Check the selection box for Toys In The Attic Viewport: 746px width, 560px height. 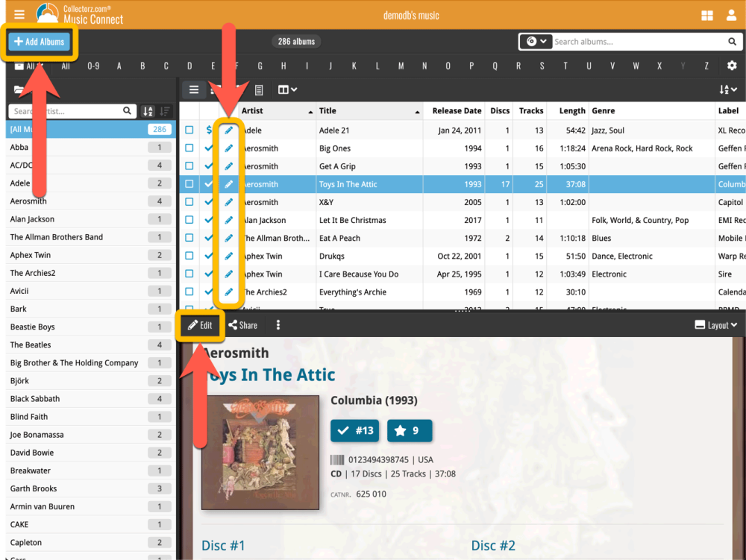pos(189,183)
